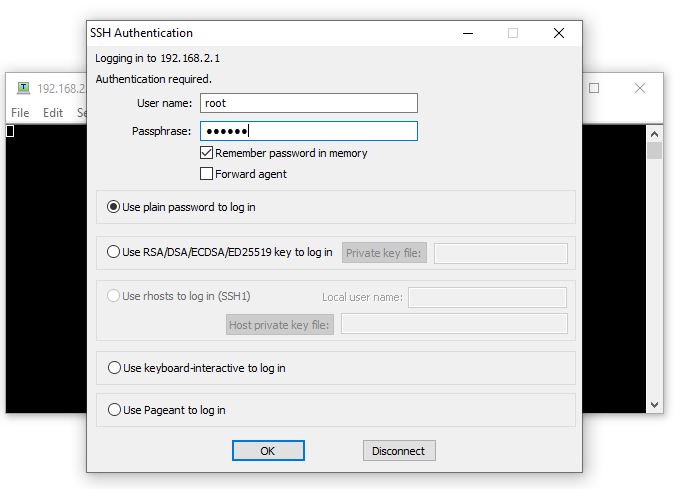Close the SSH Authentication dialog
The height and width of the screenshot is (489, 674).
point(559,33)
